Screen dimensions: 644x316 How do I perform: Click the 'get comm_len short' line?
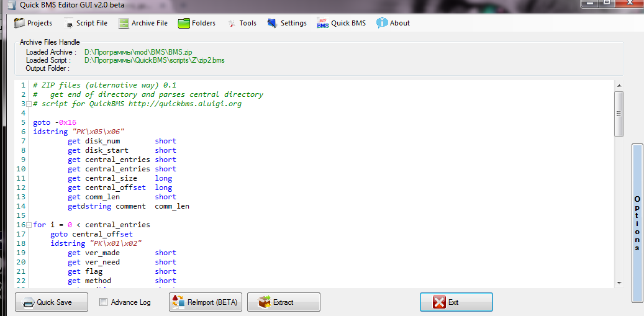point(122,197)
